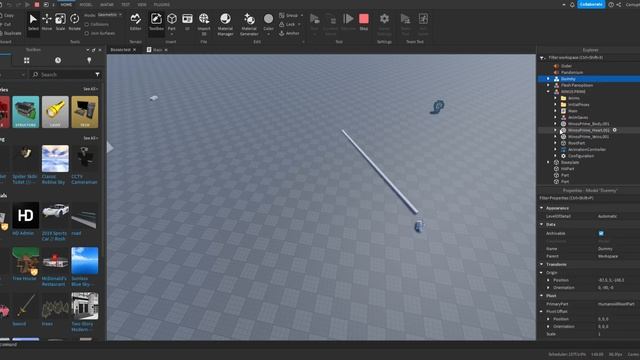This screenshot has height=360, width=640.
Task: Activate the Scale tool
Action: 60,22
